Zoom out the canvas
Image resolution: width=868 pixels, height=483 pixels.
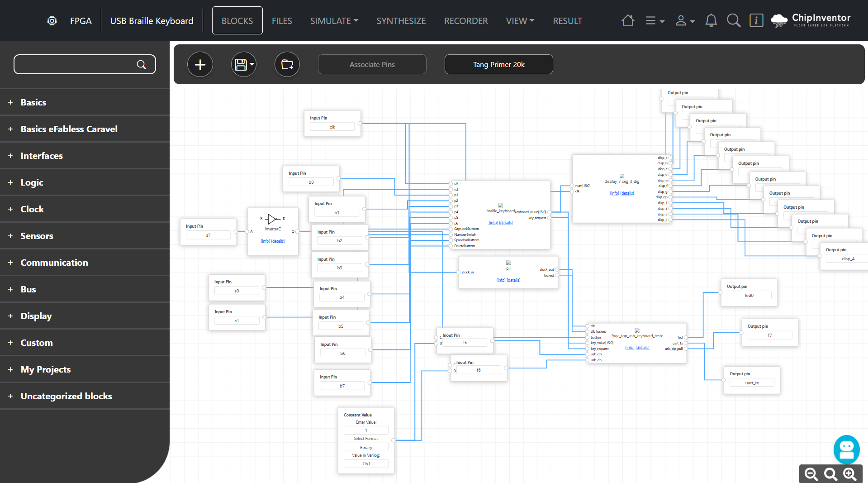811,474
